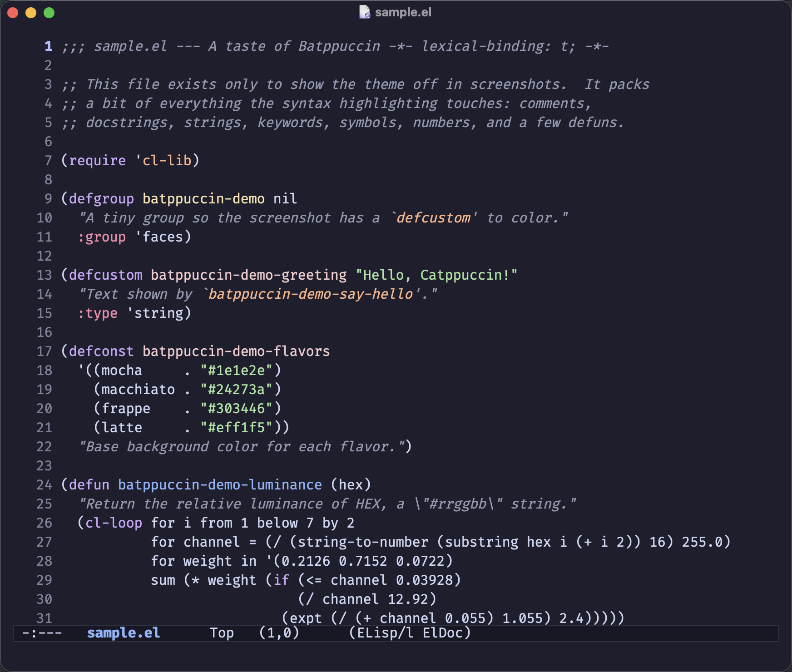Click the -:--- buffer status flags
This screenshot has height=672, width=792.
pyautogui.click(x=42, y=633)
